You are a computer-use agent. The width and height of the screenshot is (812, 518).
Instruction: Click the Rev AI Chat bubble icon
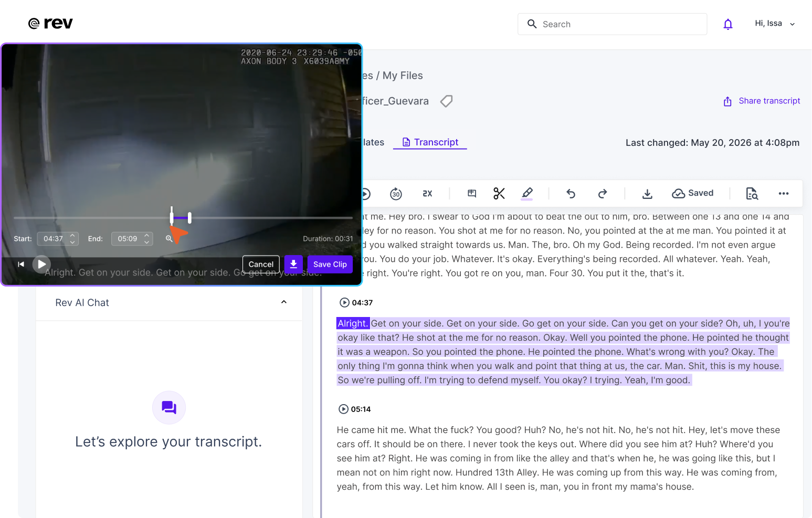pos(169,407)
